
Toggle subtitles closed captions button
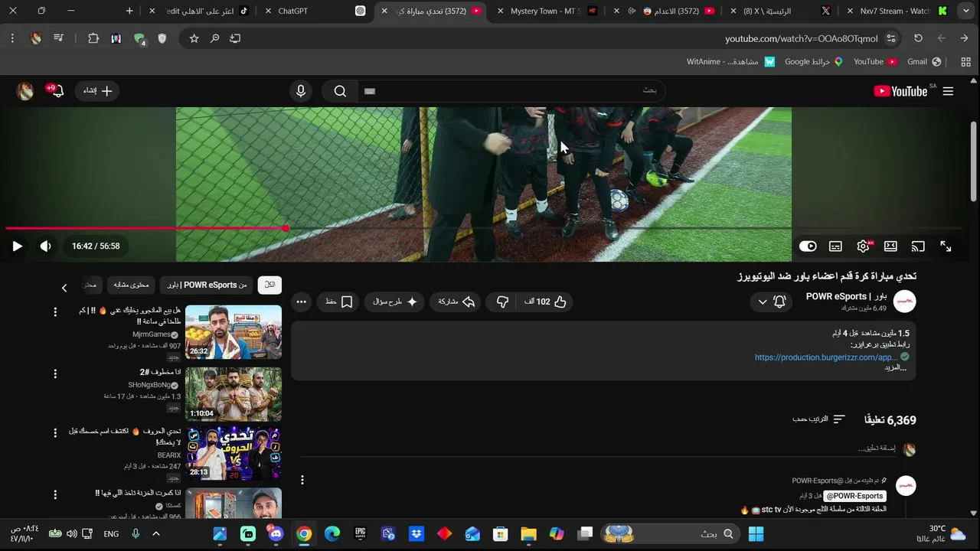(835, 246)
